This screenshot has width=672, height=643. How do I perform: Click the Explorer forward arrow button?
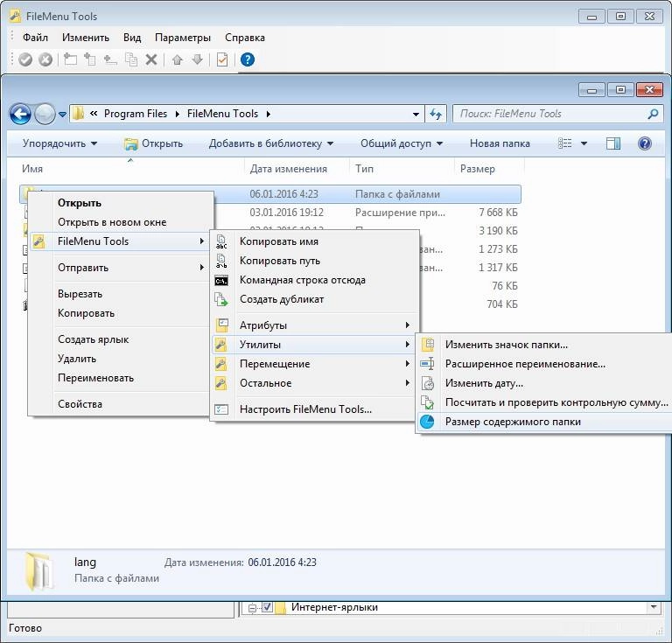[45, 114]
